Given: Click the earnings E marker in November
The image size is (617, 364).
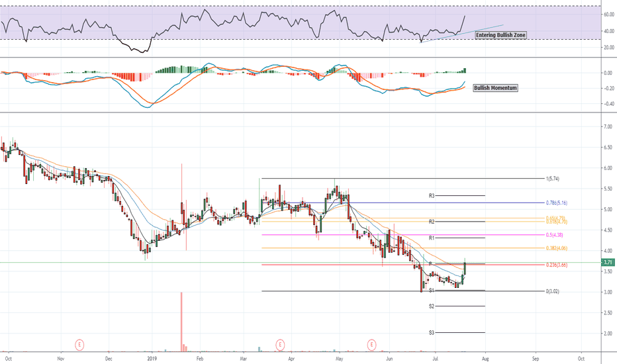Looking at the screenshot, I should [x=80, y=345].
